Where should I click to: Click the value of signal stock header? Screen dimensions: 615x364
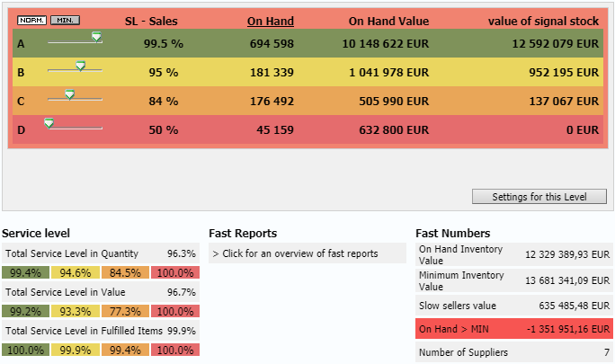pos(543,21)
